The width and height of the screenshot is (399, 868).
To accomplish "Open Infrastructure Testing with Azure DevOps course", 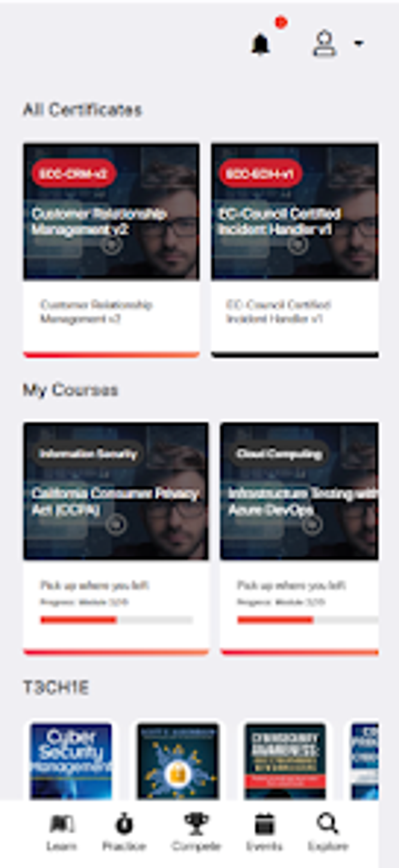I will tap(299, 538).
